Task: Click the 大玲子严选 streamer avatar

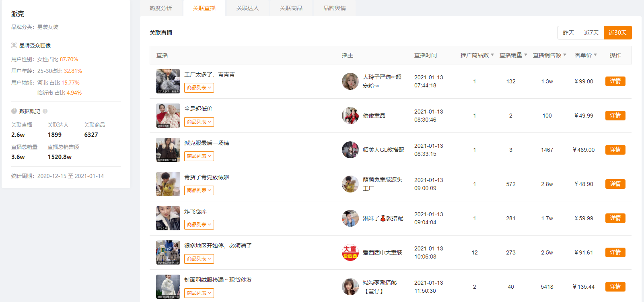Action: [x=350, y=81]
